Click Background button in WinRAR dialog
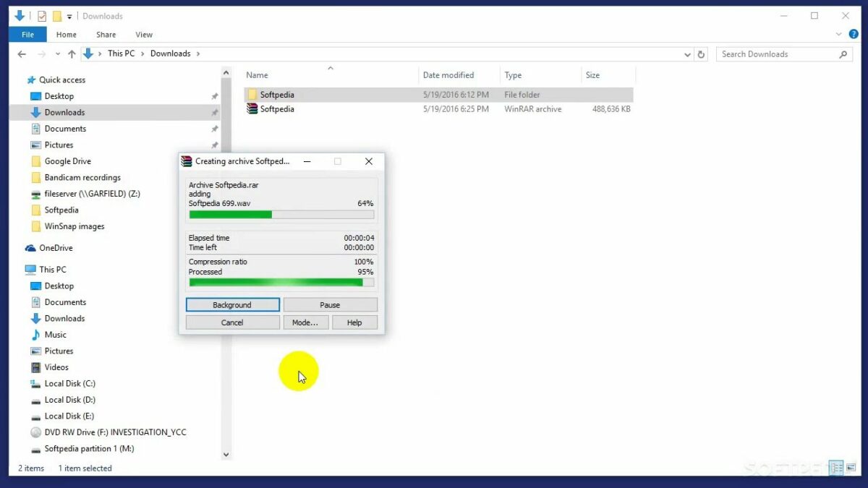Image resolution: width=868 pixels, height=488 pixels. tap(232, 305)
